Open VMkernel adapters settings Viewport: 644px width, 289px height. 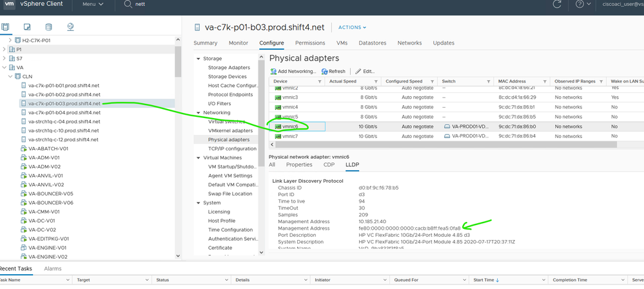[230, 131]
